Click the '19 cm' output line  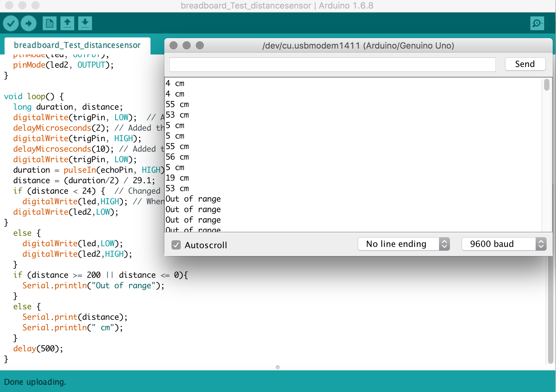[x=177, y=178]
